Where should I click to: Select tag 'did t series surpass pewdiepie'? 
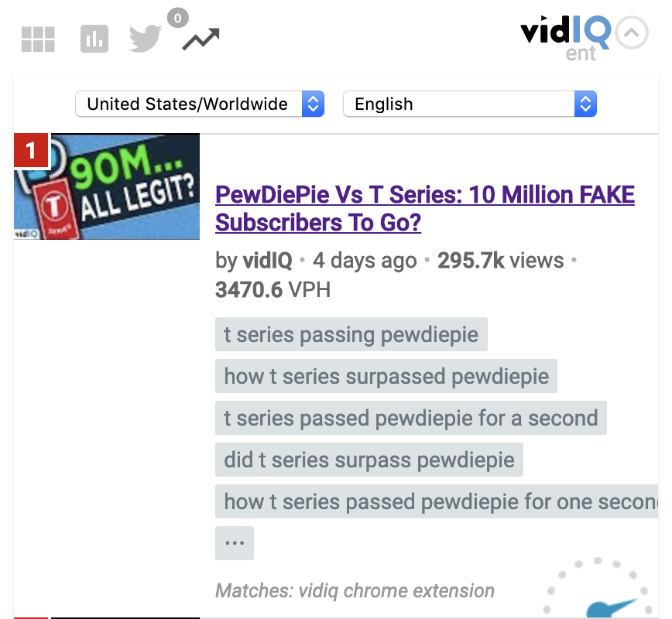pos(369,460)
